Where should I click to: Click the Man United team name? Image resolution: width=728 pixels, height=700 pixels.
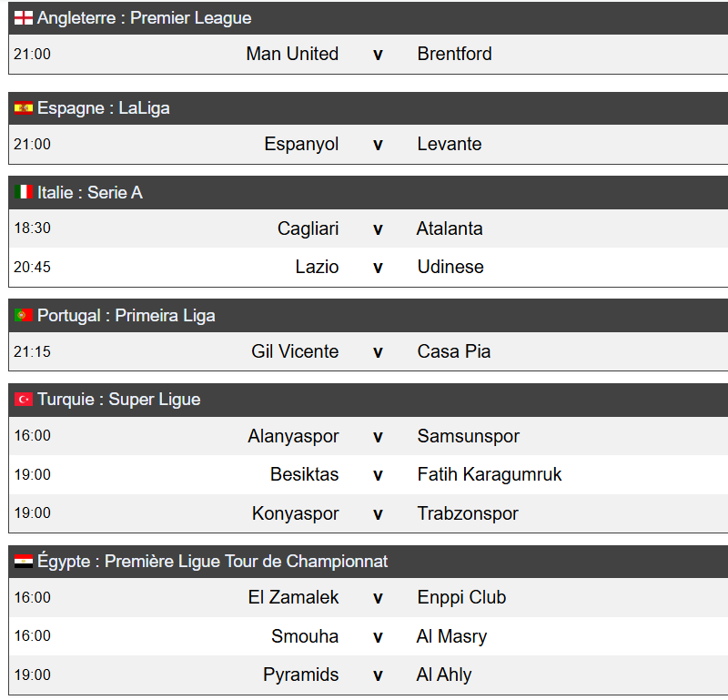tap(292, 54)
